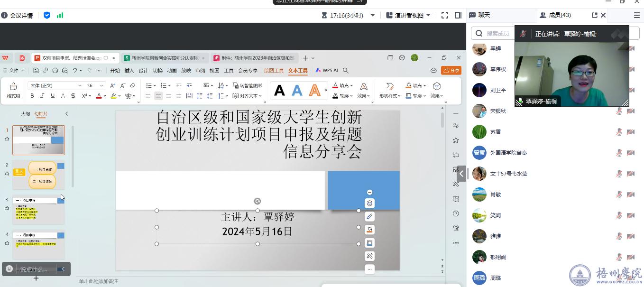Select slide 2 thumbnail in slide panel
Viewport: 644px width, 287px height.
coord(38,175)
